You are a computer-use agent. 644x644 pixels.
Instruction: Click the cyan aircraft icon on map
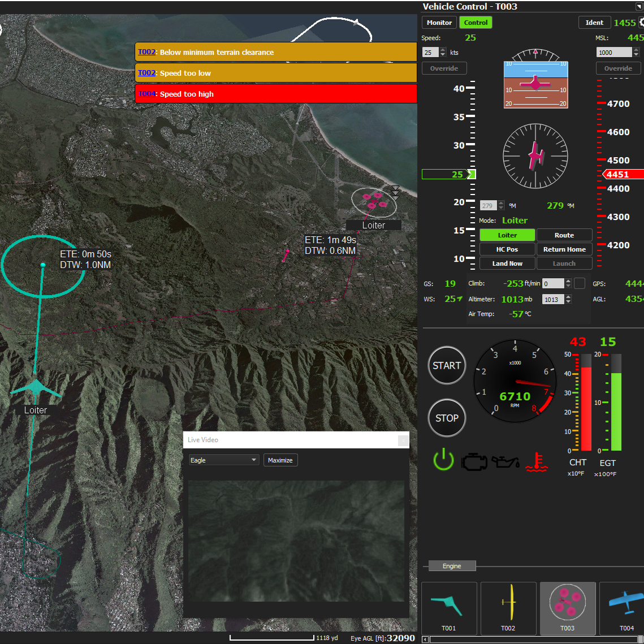[x=36, y=388]
